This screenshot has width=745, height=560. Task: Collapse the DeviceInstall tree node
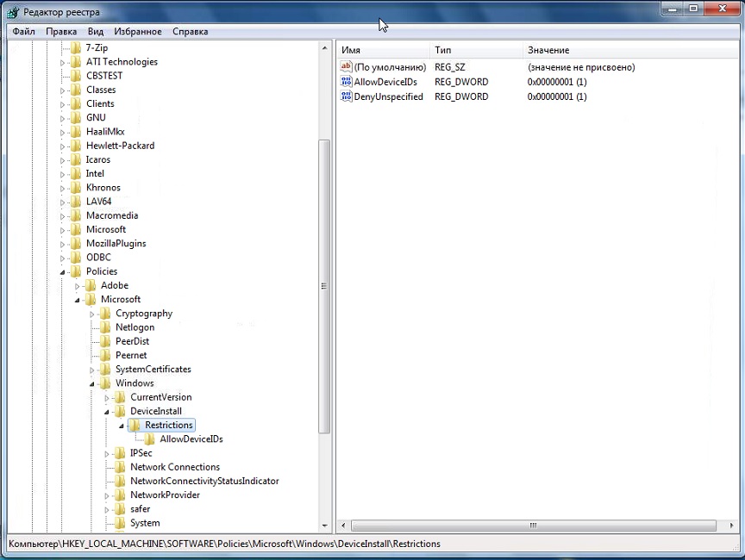(x=107, y=412)
